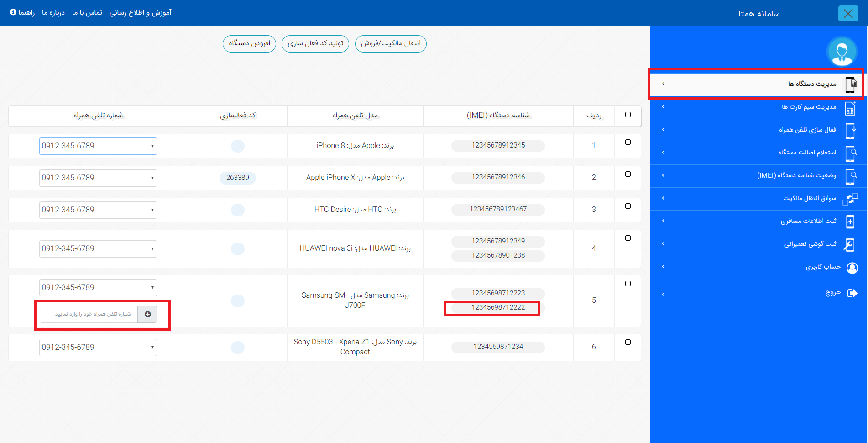
Task: Expand chevron of حساب کاربری menu
Action: pos(663,267)
